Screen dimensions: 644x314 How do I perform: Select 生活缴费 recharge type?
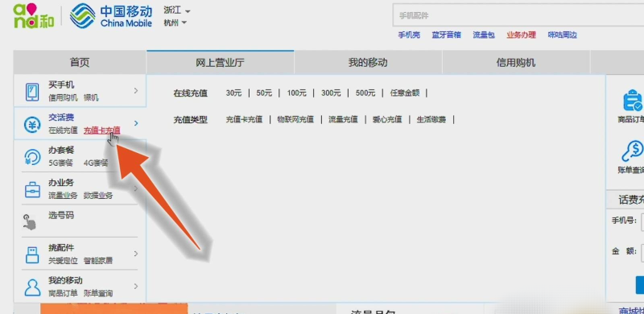[x=431, y=120]
